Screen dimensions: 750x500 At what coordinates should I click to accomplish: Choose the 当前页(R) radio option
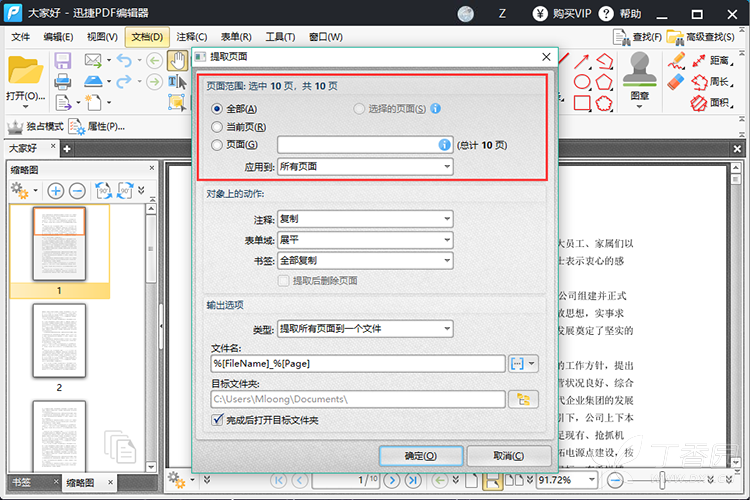217,127
